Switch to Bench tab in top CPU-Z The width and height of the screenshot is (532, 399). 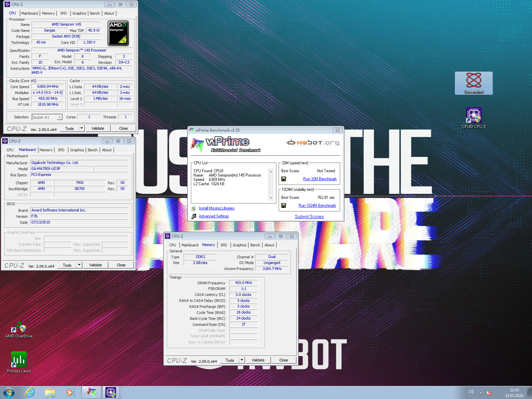pos(95,13)
